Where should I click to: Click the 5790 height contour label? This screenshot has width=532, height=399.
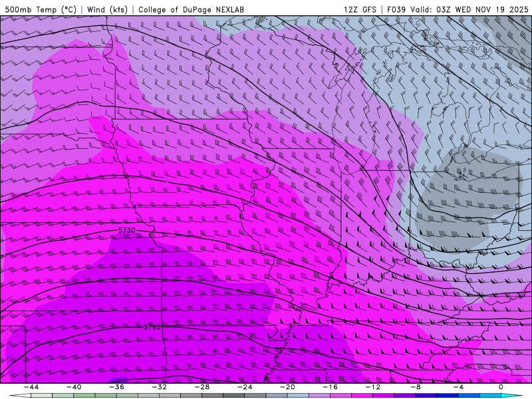[152, 327]
